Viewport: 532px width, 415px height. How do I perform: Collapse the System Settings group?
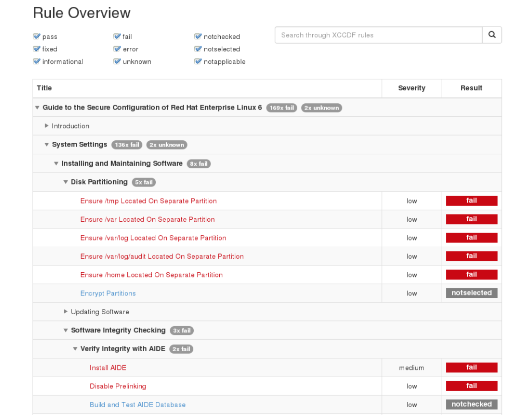[47, 144]
